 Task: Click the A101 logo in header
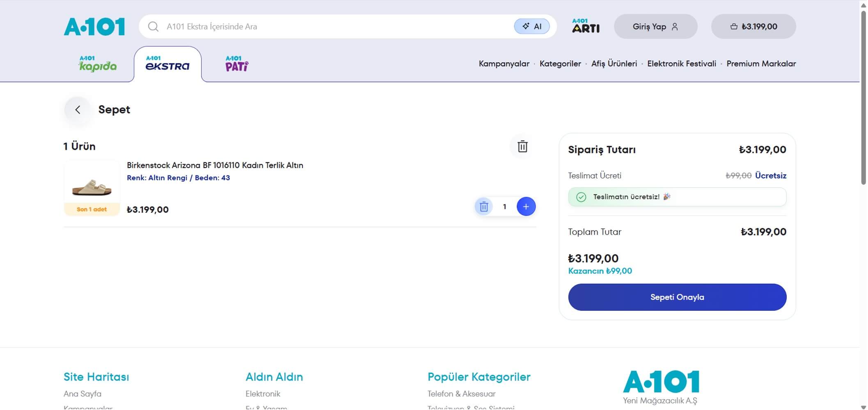[94, 27]
